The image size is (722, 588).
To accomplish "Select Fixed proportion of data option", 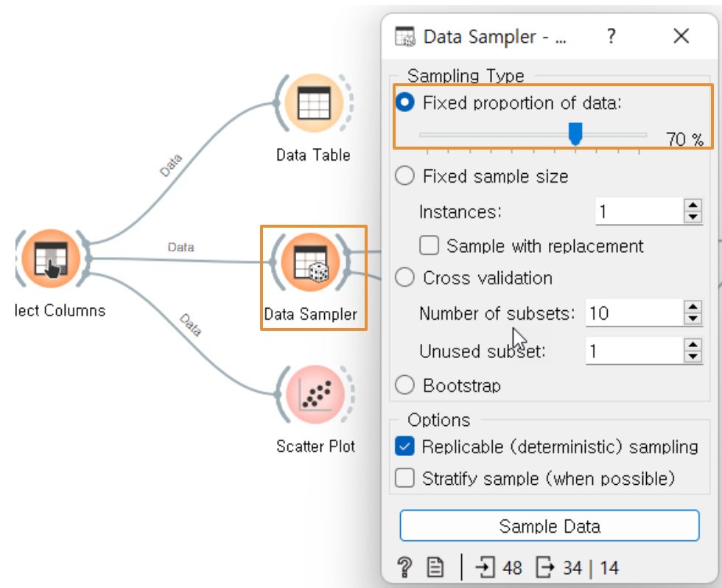I will pos(404,102).
